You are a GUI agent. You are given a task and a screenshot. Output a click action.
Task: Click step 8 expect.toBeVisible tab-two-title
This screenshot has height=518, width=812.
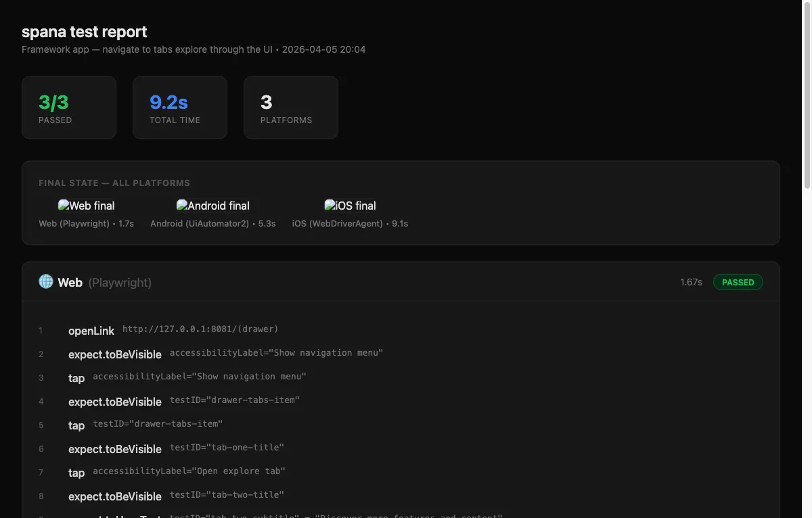pyautogui.click(x=115, y=496)
